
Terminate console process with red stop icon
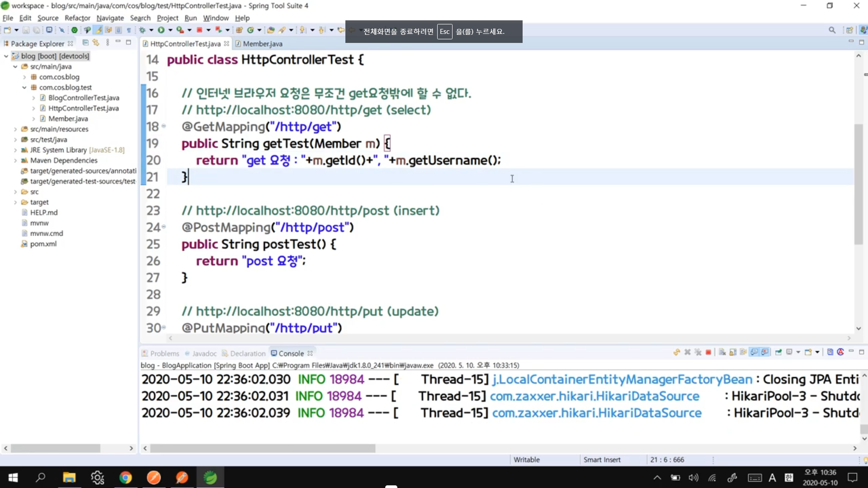[x=708, y=352]
